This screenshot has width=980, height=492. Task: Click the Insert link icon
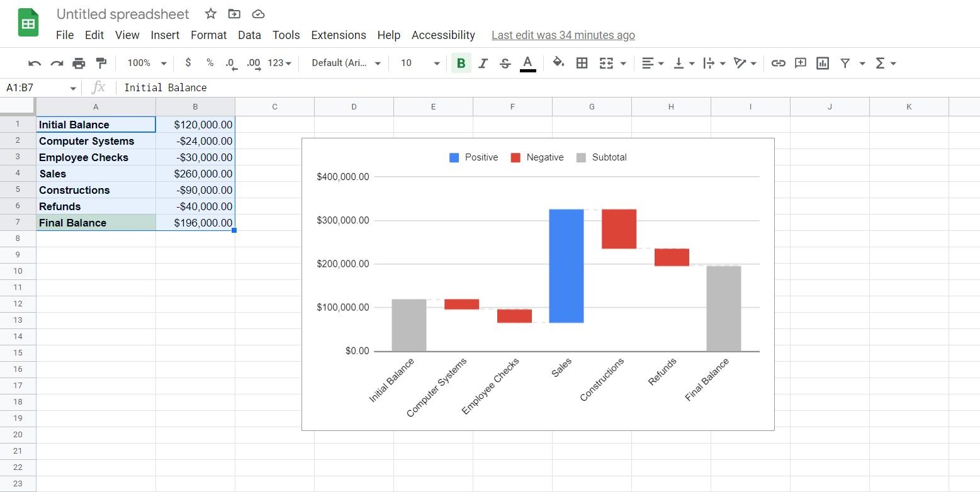tap(779, 63)
